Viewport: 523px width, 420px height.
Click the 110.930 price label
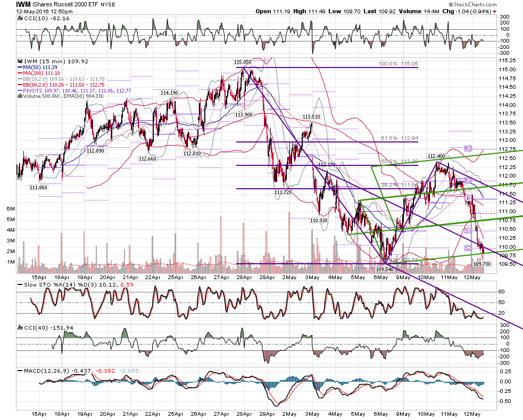[319, 220]
